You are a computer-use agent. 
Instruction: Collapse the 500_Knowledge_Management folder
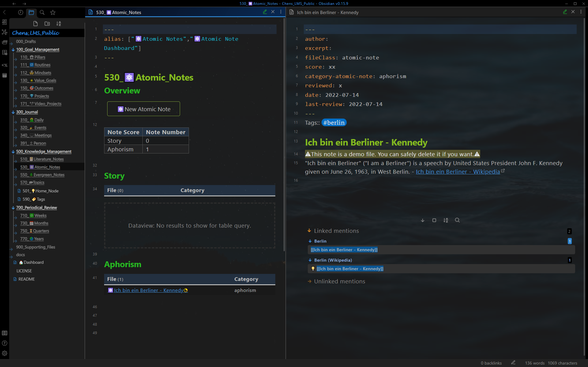click(13, 152)
